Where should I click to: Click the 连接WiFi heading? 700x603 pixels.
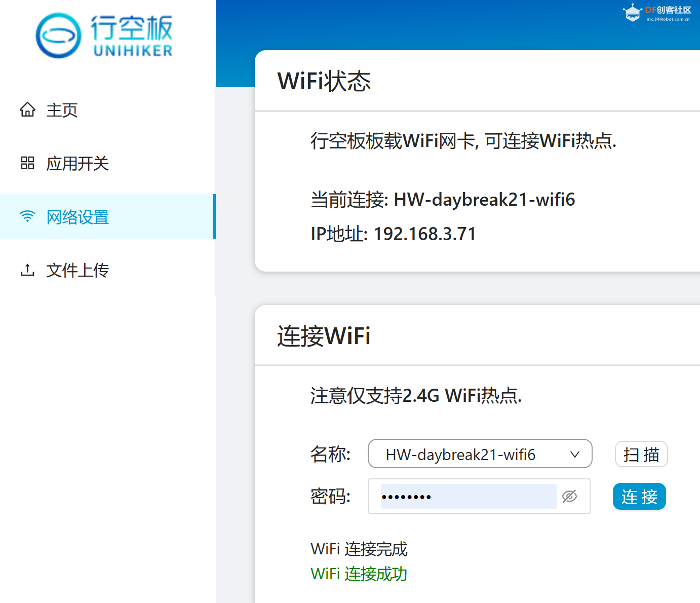tap(324, 336)
